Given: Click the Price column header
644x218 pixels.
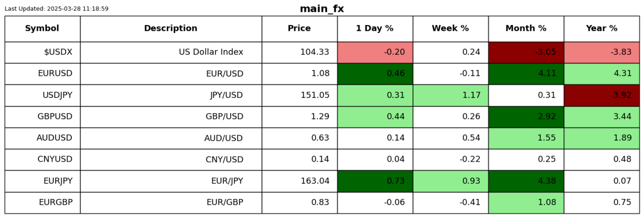Looking at the screenshot, I should pyautogui.click(x=300, y=29).
